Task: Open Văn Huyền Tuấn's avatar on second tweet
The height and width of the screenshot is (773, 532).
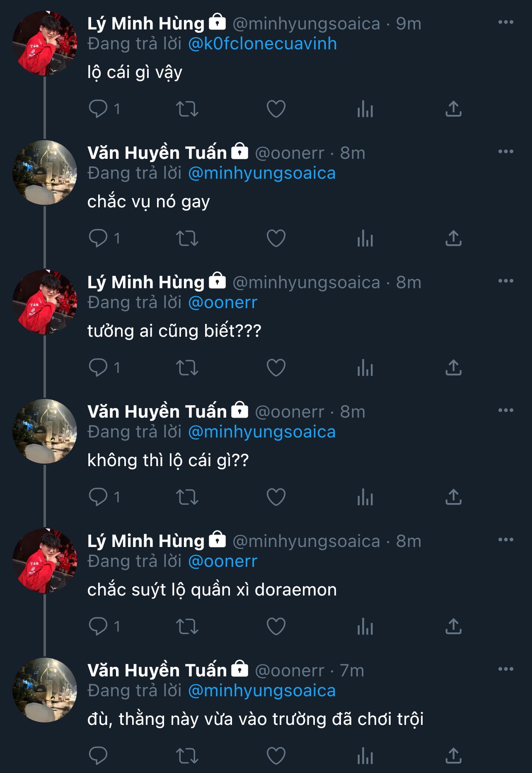Action: (45, 173)
